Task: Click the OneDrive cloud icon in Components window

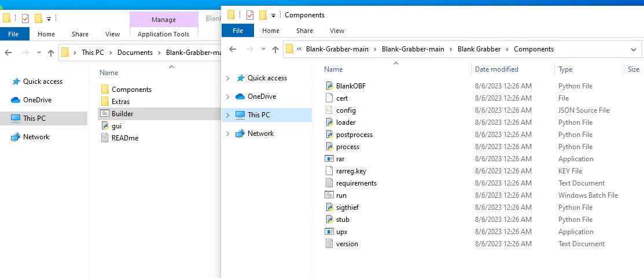Action: [x=240, y=97]
